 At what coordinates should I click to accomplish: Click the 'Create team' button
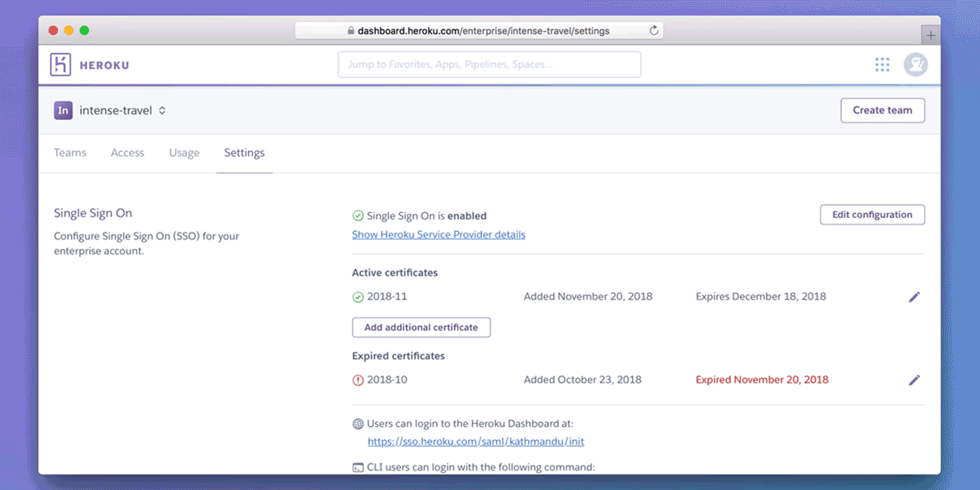(x=883, y=109)
